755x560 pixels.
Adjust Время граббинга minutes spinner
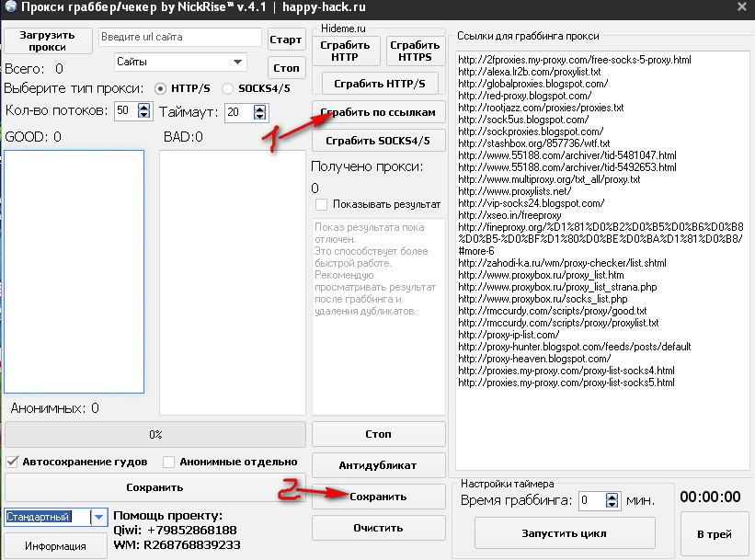(x=612, y=501)
